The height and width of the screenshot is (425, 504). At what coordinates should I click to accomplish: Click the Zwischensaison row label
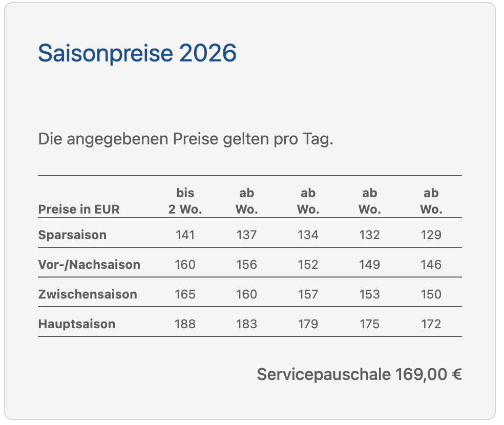pyautogui.click(x=88, y=294)
